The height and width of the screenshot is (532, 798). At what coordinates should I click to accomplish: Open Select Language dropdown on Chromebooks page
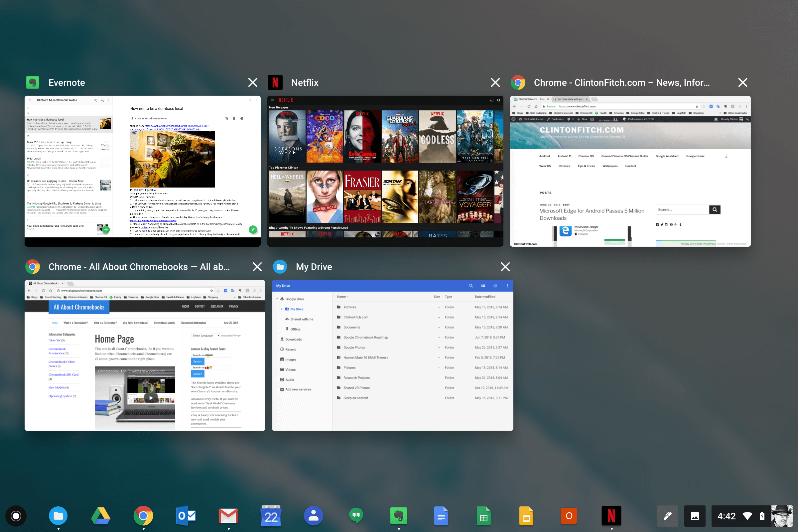click(205, 335)
